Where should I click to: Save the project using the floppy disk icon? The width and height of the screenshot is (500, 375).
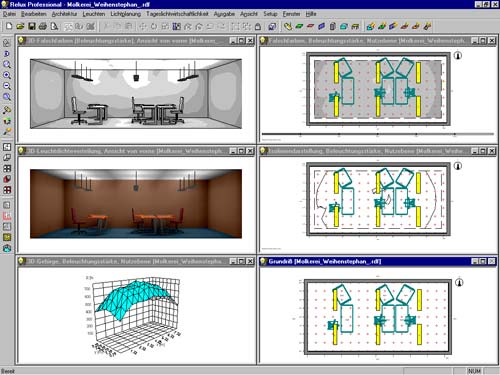[32, 26]
